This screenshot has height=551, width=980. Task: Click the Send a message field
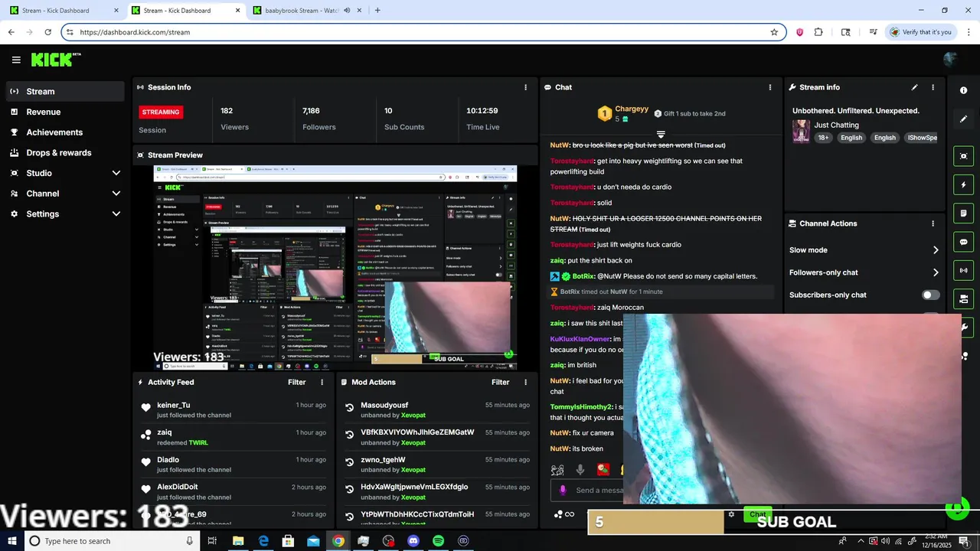click(586, 491)
